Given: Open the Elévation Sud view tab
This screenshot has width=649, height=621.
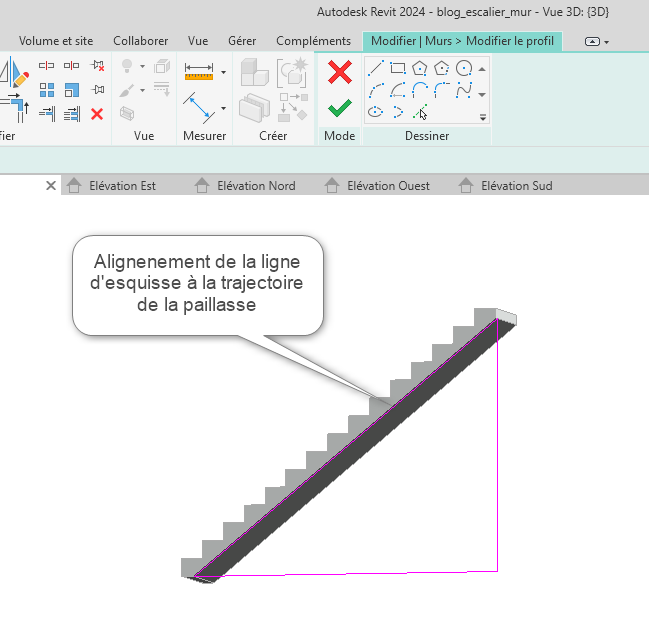Looking at the screenshot, I should (x=516, y=185).
